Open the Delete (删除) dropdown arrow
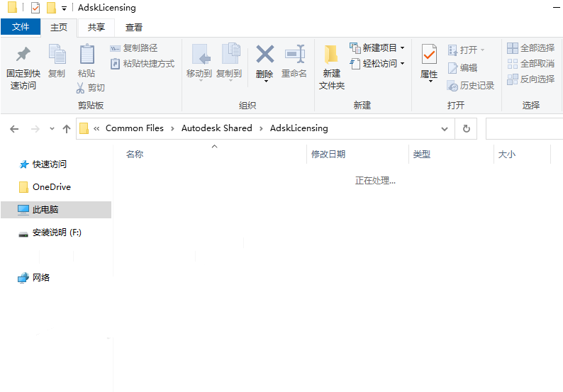This screenshot has height=392, width=563. 266,81
